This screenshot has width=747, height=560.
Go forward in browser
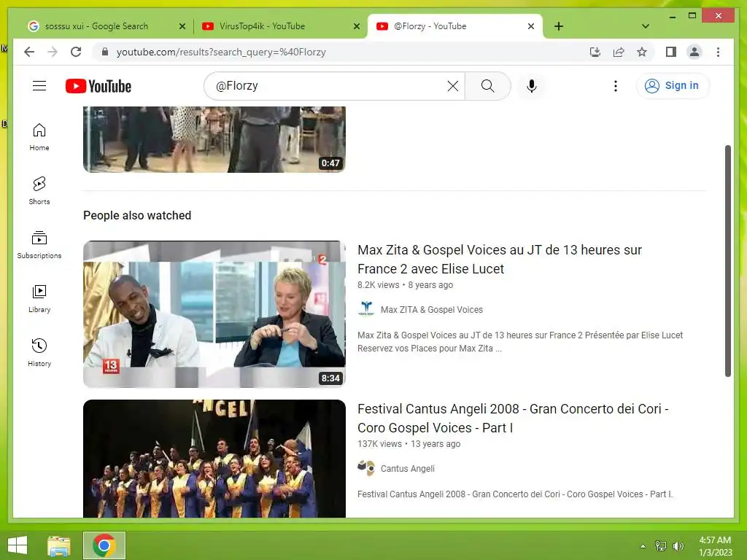(53, 52)
